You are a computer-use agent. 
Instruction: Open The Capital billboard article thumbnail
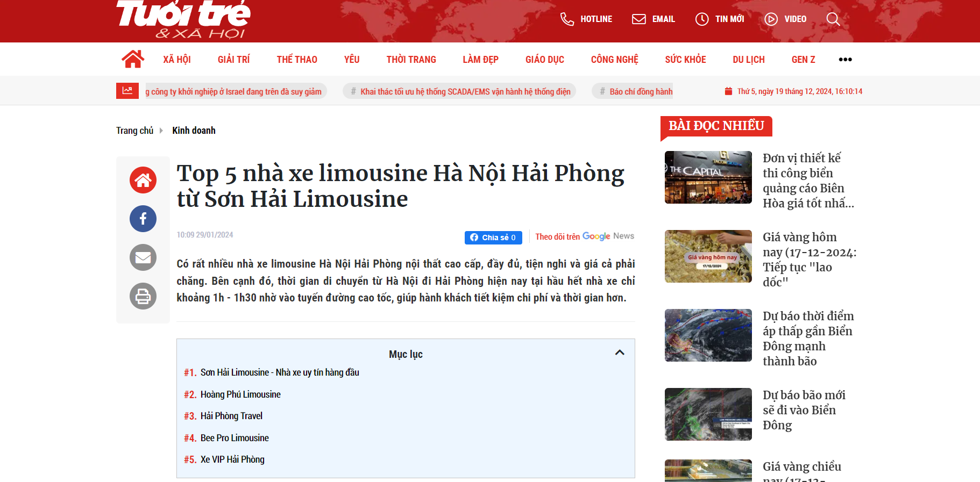[708, 177]
